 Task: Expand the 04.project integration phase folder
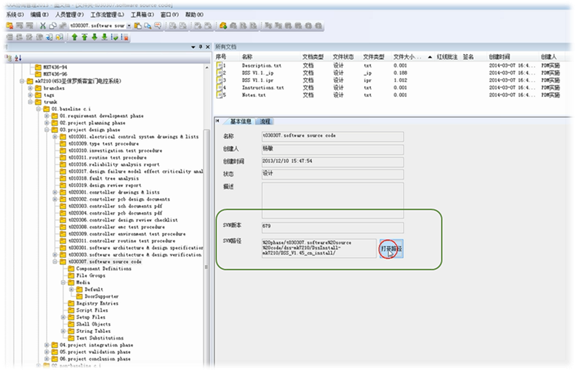[47, 345]
